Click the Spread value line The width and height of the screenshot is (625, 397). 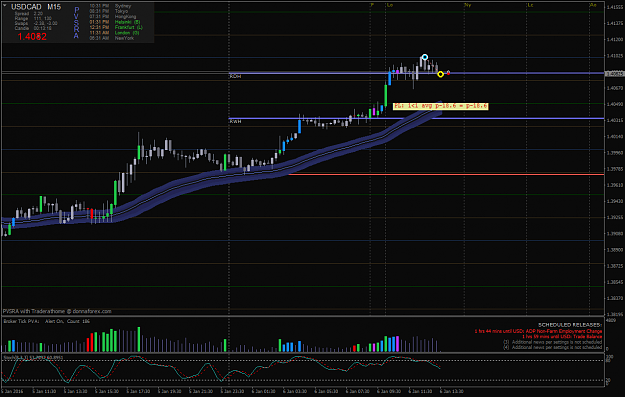pos(29,14)
